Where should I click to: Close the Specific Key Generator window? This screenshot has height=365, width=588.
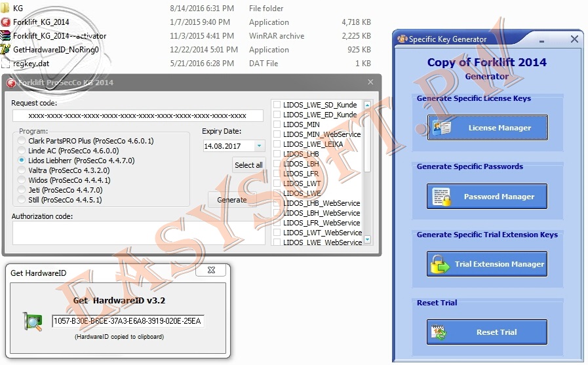pos(574,39)
